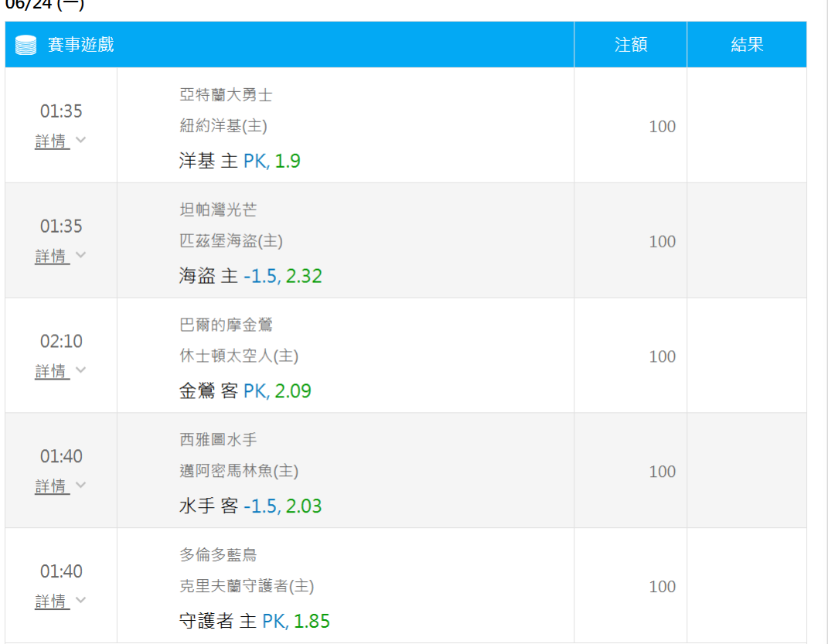The height and width of the screenshot is (644, 835).
Task: Click stake amount 100 for 克里夫蘭守護者 game
Action: (662, 587)
